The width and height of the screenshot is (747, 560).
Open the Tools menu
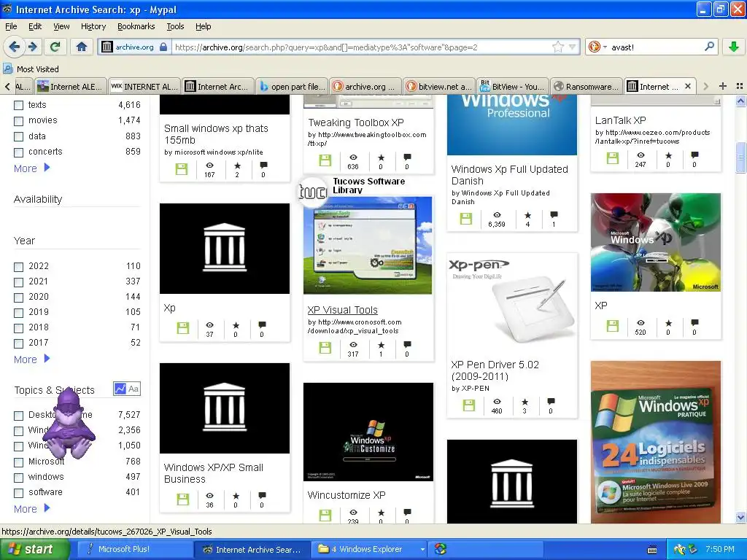click(175, 26)
